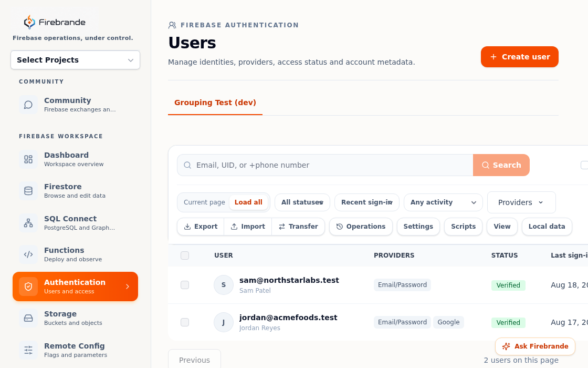Viewport: 588px width, 368px height.
Task: Click the Local data button
Action: click(x=547, y=227)
